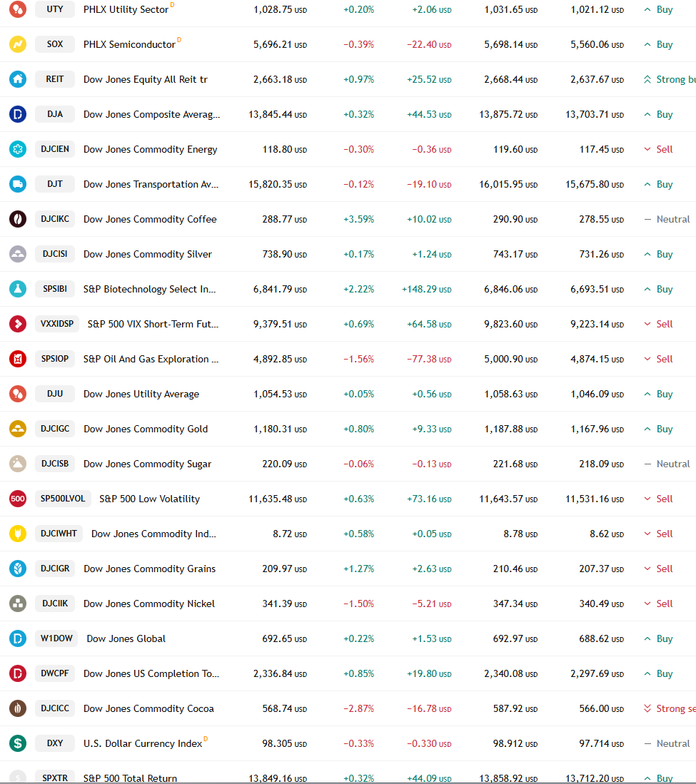Open Dow Jones Commodity Nickel link
Screen dimensions: 696x784
[x=149, y=604]
